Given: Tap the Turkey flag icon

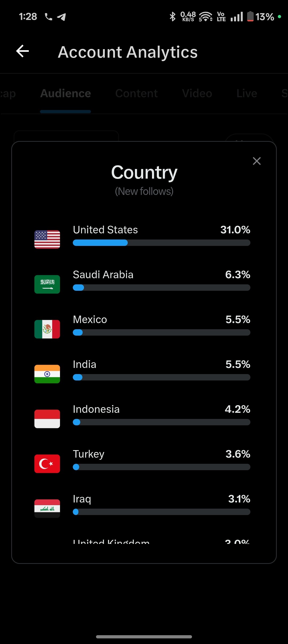Looking at the screenshot, I should [47, 464].
